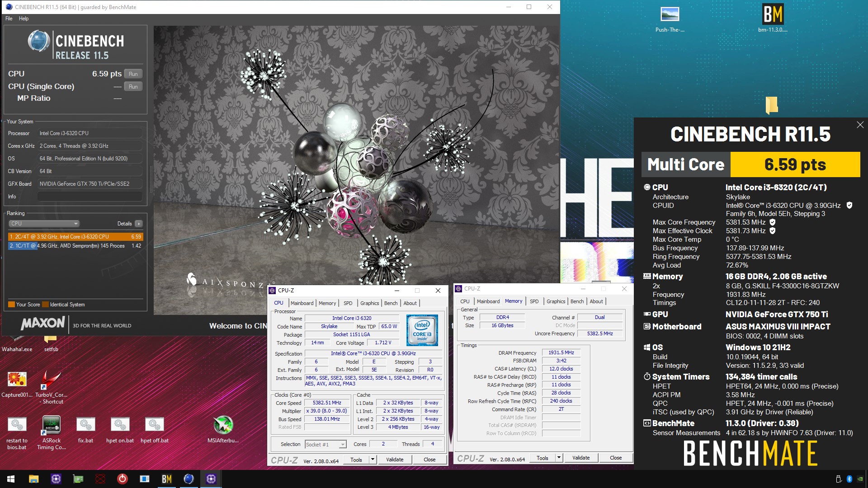The height and width of the screenshot is (488, 868).
Task: Click shield next to Max Core Frequency value
Action: [x=773, y=222]
